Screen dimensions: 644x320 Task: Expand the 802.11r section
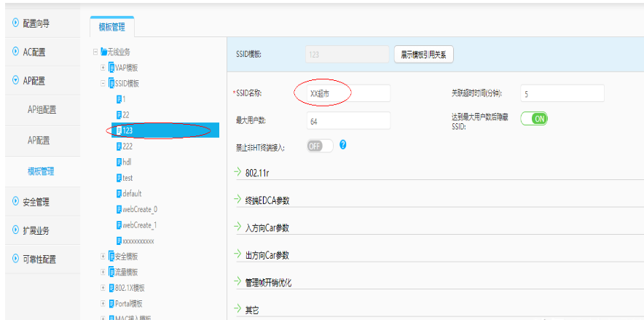[x=237, y=172]
